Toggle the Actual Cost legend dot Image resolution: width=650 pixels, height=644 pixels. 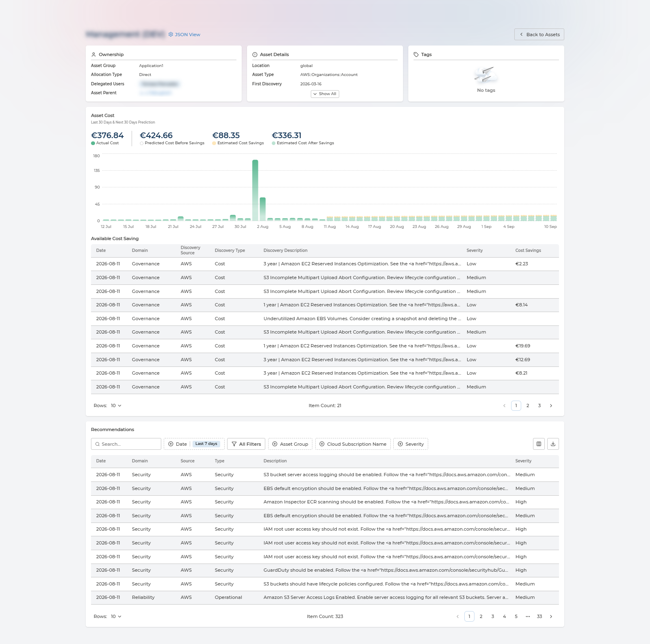[93, 143]
